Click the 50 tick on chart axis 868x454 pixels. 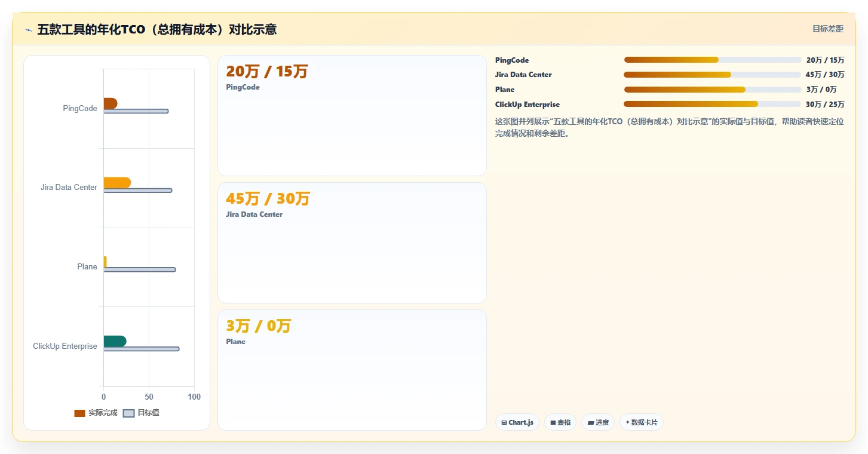tap(149, 397)
